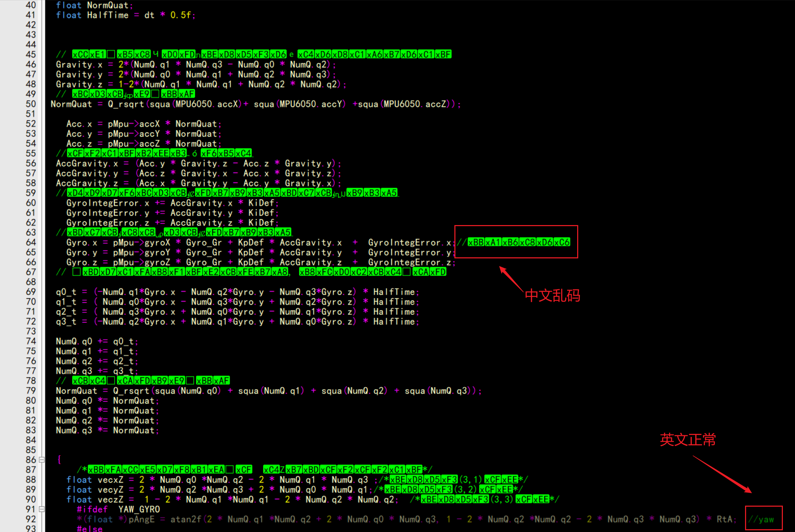
Task: Click the garbled comment on line 78
Action: 151,380
